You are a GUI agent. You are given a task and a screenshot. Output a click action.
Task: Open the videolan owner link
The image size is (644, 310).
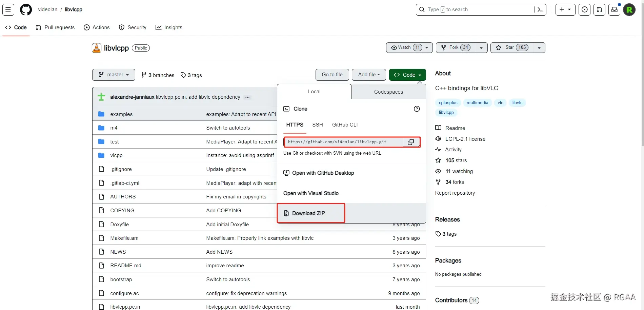click(x=48, y=9)
